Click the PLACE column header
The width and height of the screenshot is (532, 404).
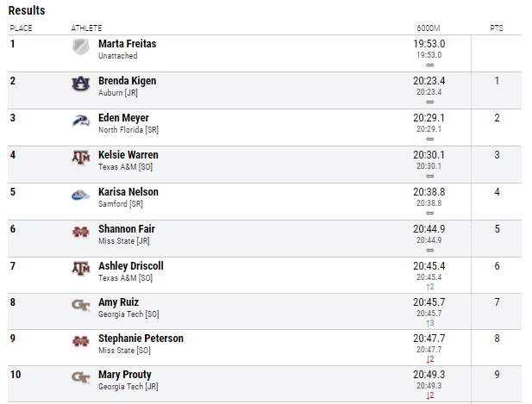(x=21, y=28)
